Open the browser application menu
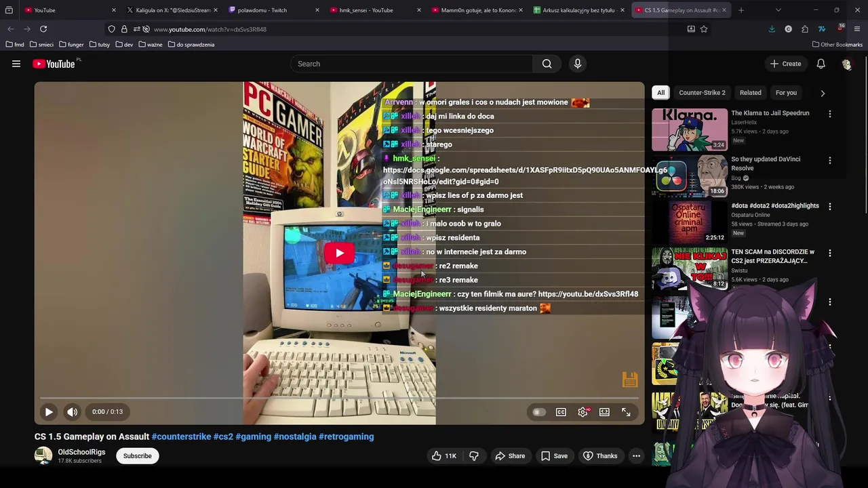868x488 pixels. tap(857, 29)
